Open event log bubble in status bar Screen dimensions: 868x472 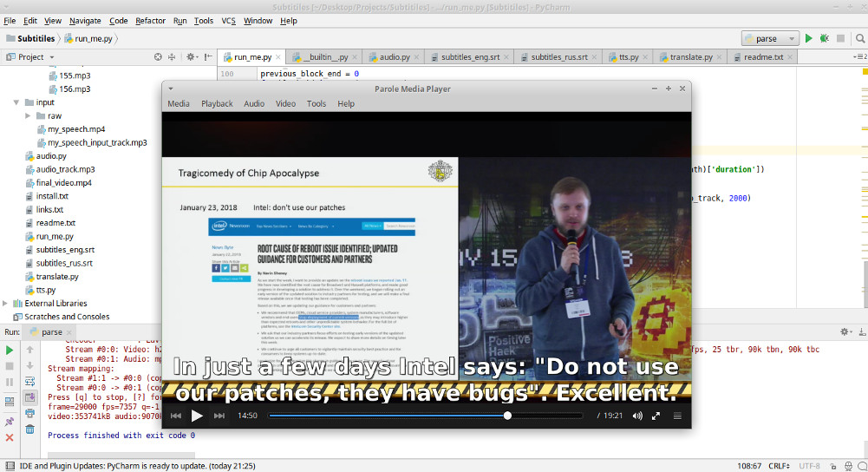(863, 467)
